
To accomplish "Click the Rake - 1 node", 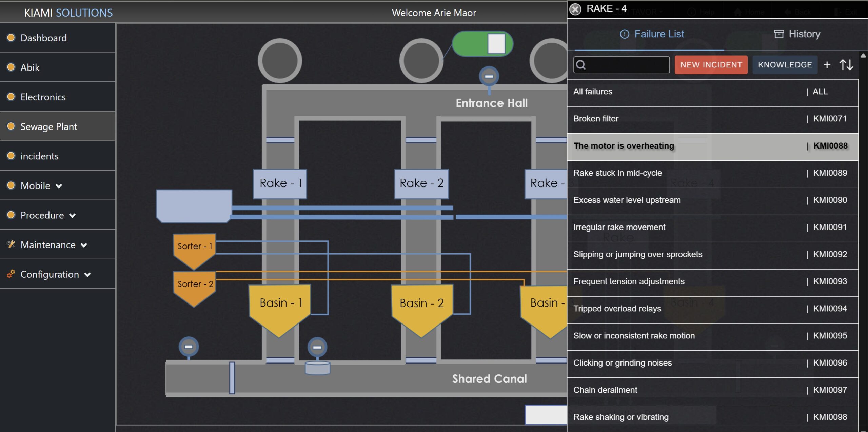I will click(280, 183).
